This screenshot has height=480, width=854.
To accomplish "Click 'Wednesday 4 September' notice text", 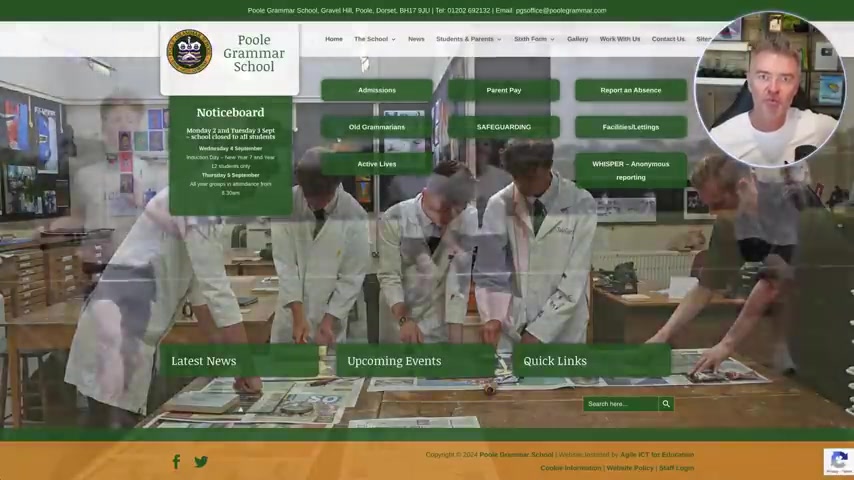I will click(230, 148).
